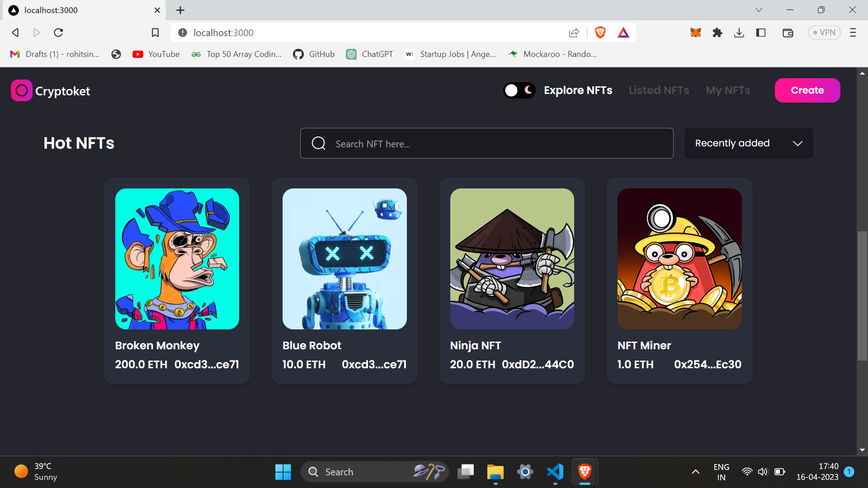Open the YouTube bookmark
This screenshot has height=488, width=868.
click(156, 54)
